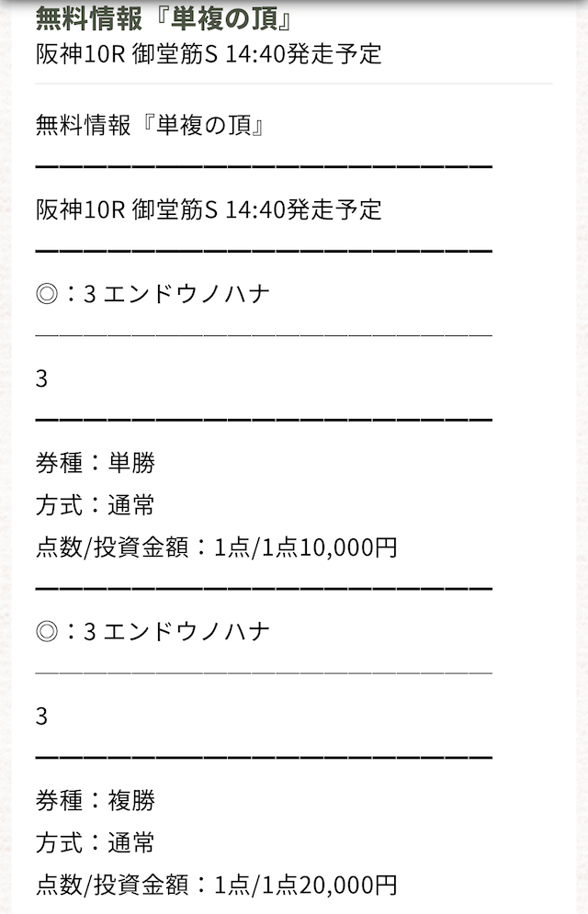
Task: Click the thick divider below 無料情報 title
Action: 264,167
